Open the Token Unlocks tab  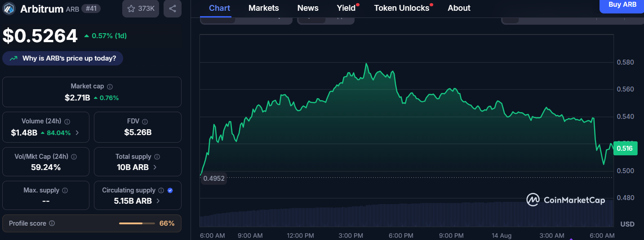pyautogui.click(x=402, y=8)
